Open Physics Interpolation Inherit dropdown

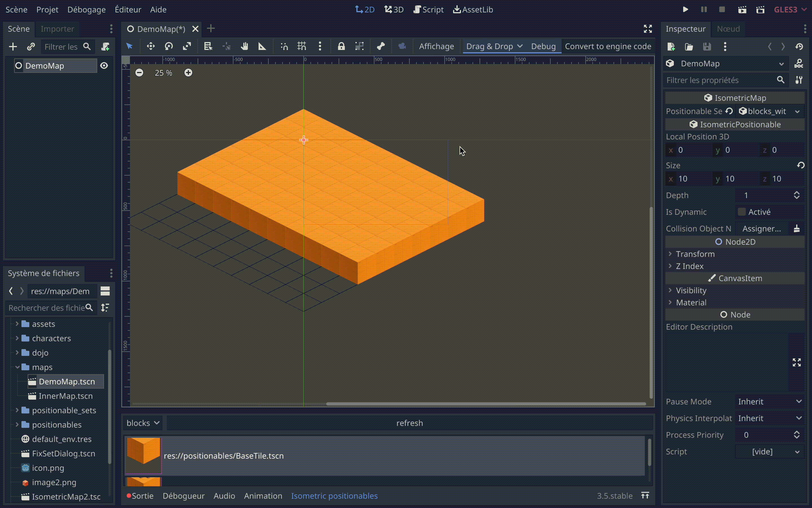(x=770, y=418)
